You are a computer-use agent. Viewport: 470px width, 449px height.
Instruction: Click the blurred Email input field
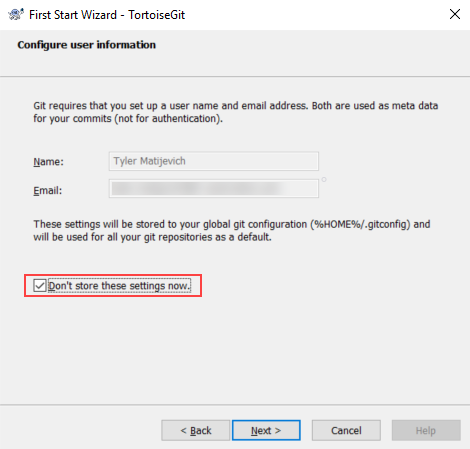click(214, 189)
